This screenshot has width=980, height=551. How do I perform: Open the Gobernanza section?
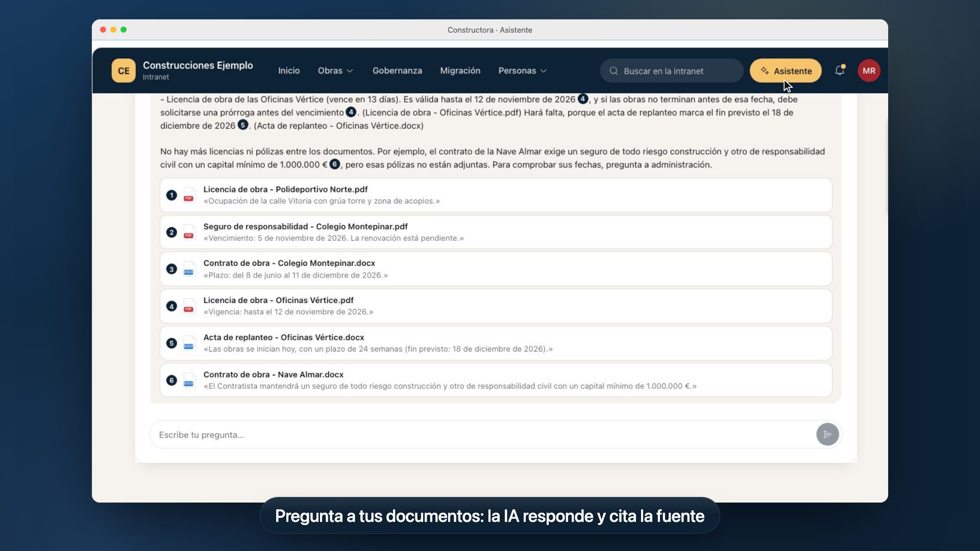pos(397,70)
